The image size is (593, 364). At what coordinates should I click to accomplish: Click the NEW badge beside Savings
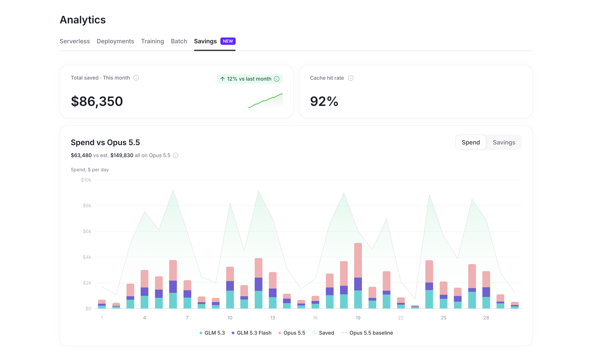pos(228,41)
